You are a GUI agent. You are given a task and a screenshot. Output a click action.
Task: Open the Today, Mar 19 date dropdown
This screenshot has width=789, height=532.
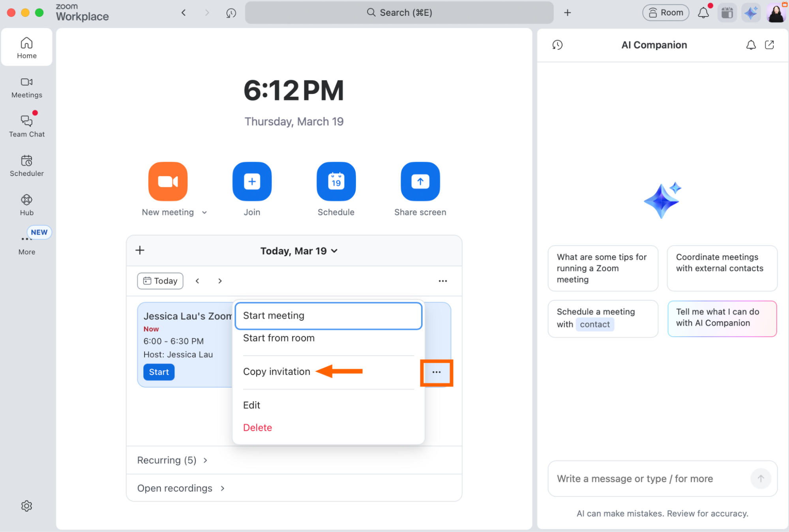(299, 250)
